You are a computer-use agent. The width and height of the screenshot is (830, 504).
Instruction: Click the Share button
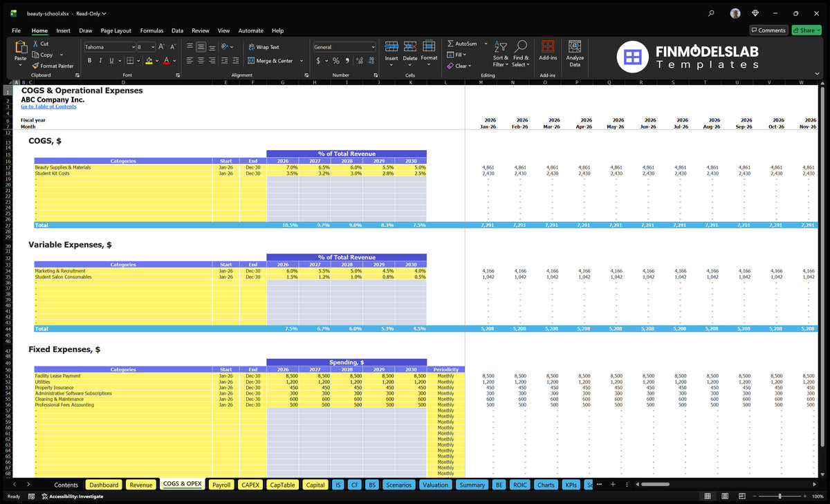pos(806,30)
